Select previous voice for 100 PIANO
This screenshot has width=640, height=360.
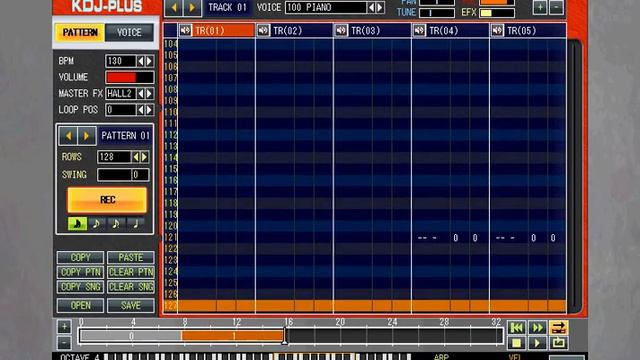[x=371, y=7]
